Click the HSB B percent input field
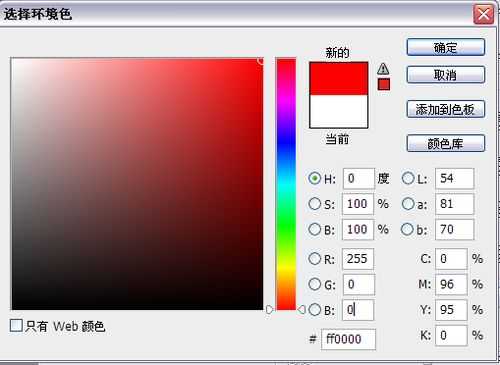 click(x=358, y=230)
